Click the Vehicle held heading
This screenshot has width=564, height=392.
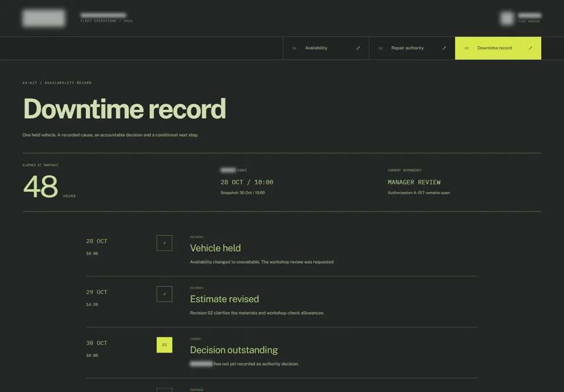click(215, 248)
